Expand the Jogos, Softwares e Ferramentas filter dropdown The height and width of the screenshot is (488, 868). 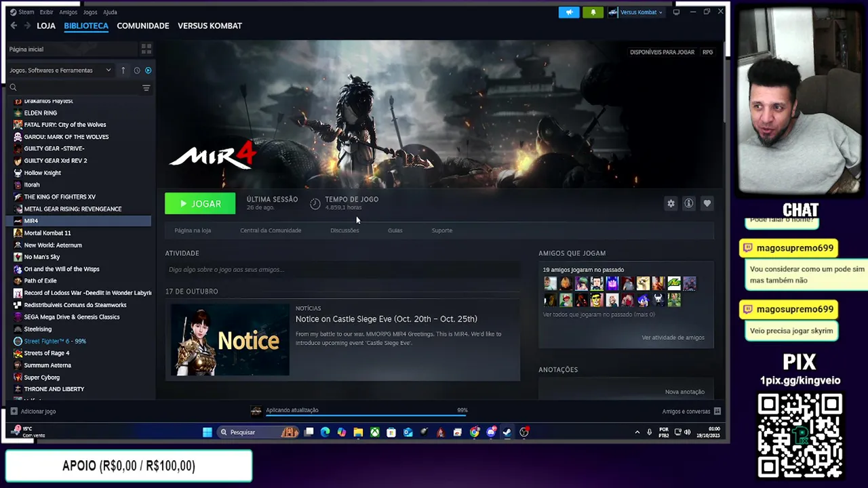pos(60,70)
